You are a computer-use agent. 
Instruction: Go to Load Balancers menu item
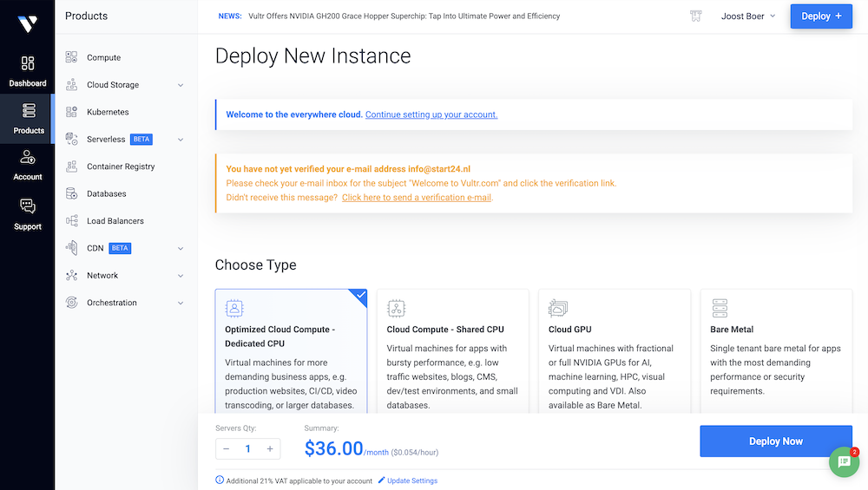coord(115,221)
